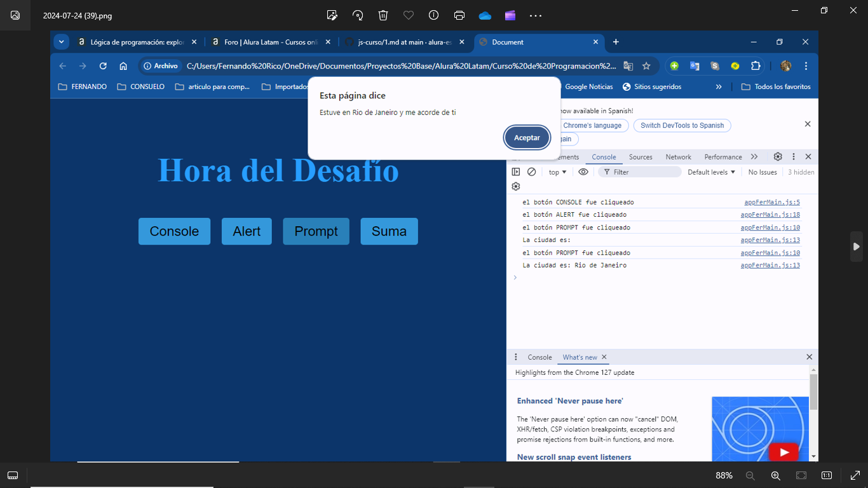The image size is (868, 488).
Task: Delete the image with trash icon
Action: click(x=383, y=15)
